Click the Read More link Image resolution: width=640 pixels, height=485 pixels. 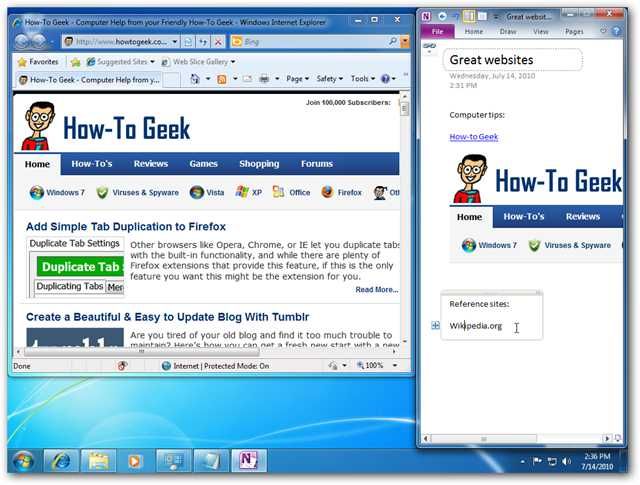click(x=376, y=289)
